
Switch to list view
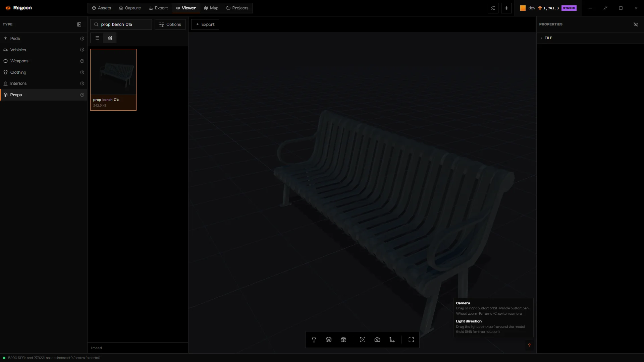(x=97, y=38)
